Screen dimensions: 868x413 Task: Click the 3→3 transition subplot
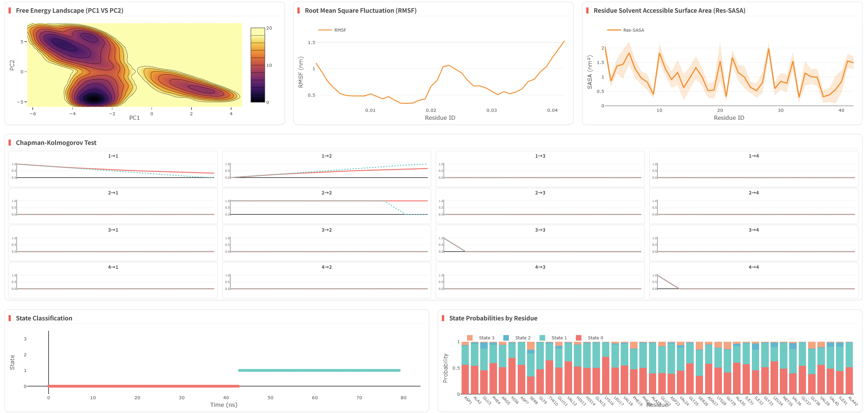(x=540, y=245)
